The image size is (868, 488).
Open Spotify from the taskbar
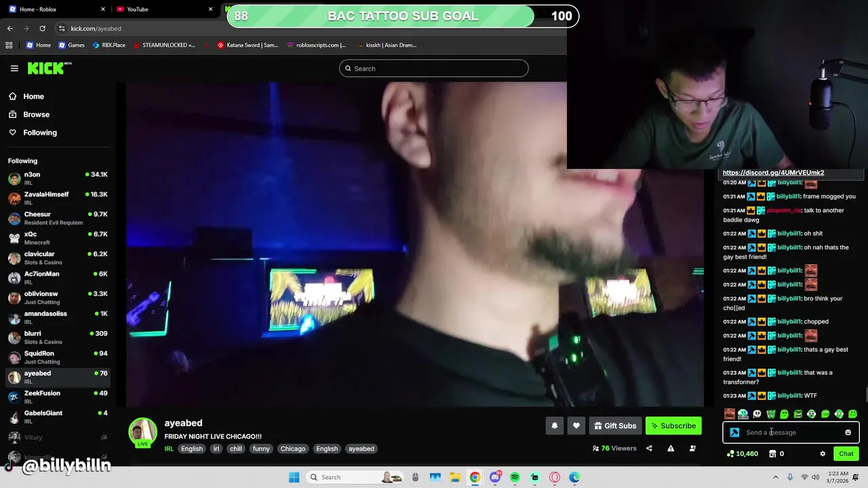(515, 477)
